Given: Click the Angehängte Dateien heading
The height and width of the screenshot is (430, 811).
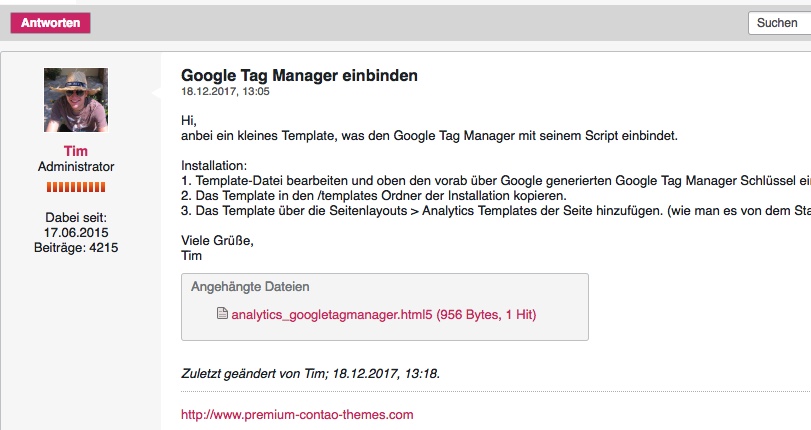Looking at the screenshot, I should point(250,287).
